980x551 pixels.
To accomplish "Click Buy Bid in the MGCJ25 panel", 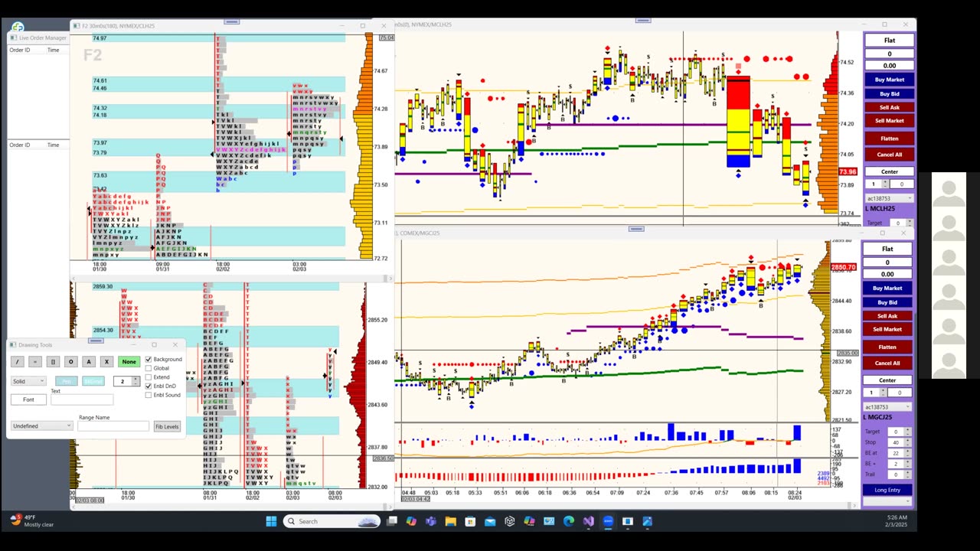I will tap(887, 302).
